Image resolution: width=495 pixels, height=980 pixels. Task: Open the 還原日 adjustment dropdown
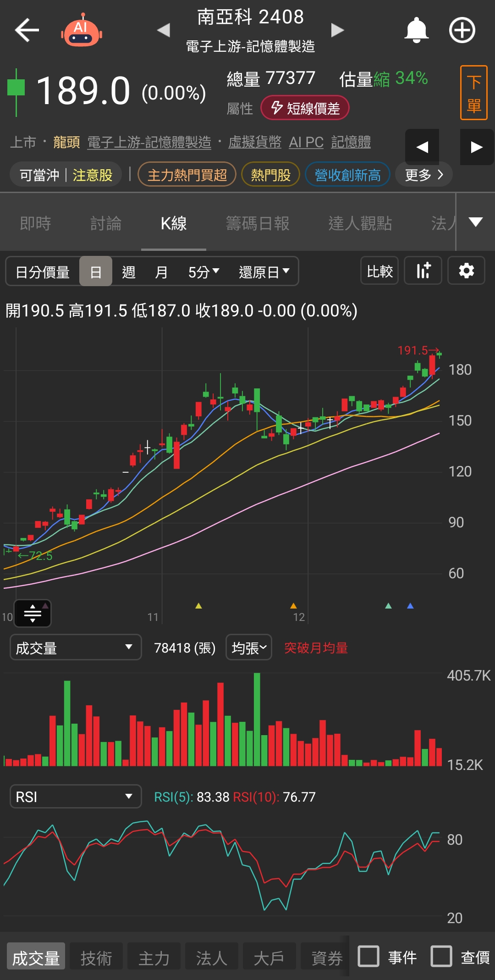point(264,272)
